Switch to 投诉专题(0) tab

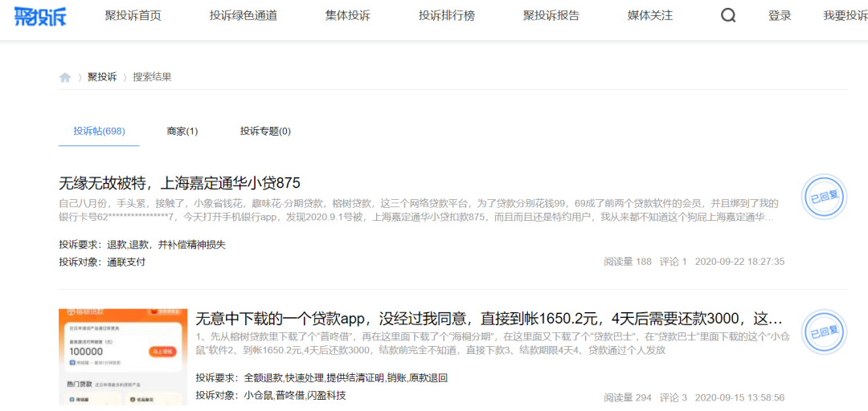[265, 131]
